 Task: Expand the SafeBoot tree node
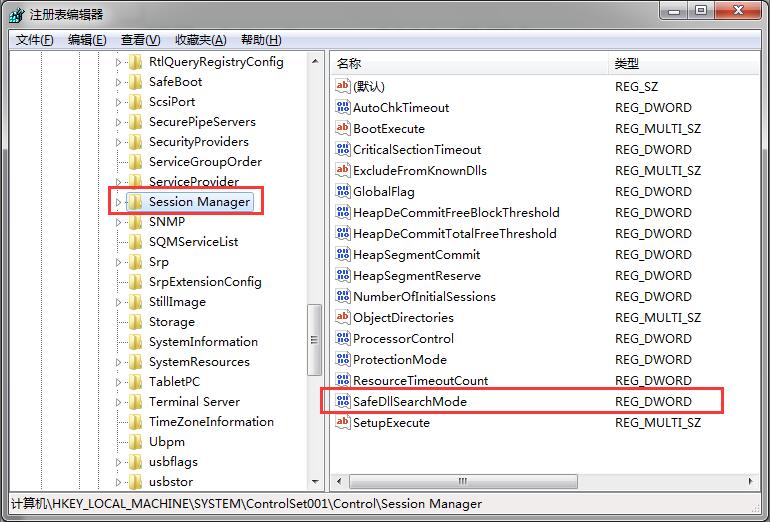(x=118, y=82)
